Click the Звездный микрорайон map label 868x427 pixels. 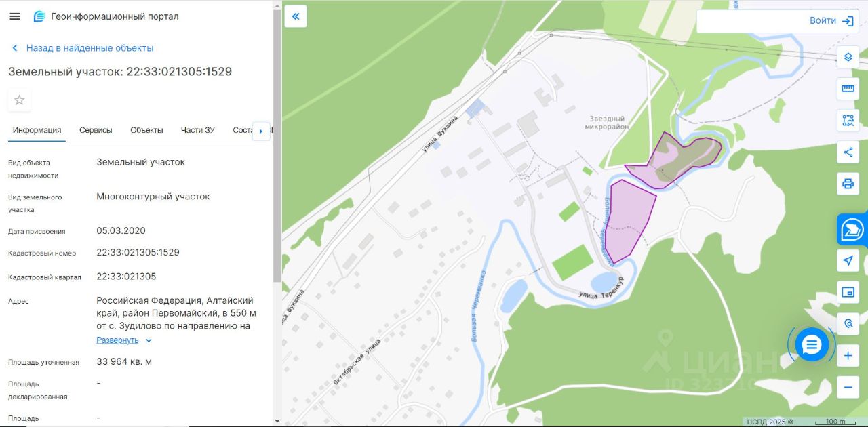click(x=606, y=123)
